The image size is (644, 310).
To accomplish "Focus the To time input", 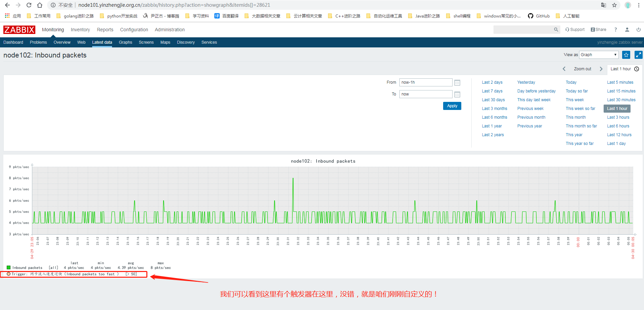I will click(426, 94).
